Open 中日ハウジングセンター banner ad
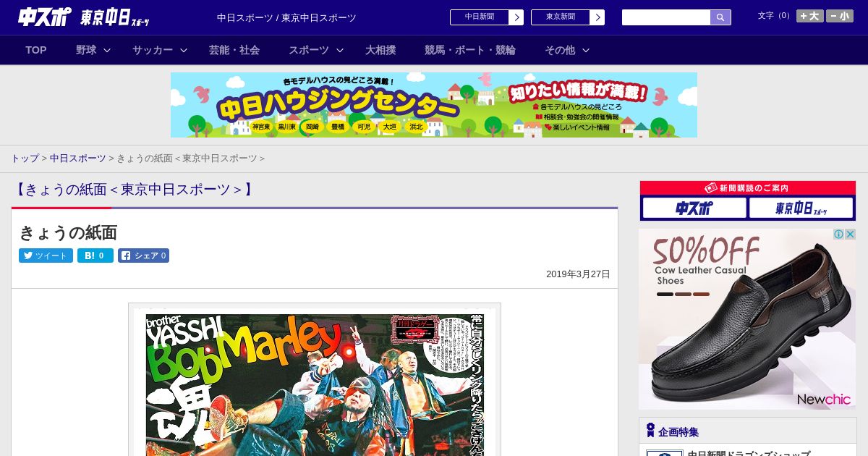The image size is (868, 456). tap(434, 105)
